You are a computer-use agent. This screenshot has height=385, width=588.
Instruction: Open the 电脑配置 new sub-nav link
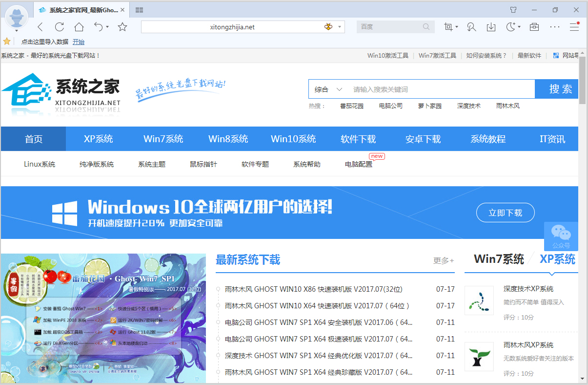tap(359, 164)
